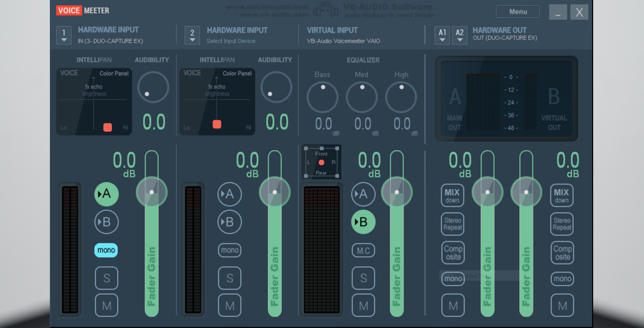Click Hardware Input 2 Fader Gain knob
Viewport: 644px width, 328px height.
point(275,192)
